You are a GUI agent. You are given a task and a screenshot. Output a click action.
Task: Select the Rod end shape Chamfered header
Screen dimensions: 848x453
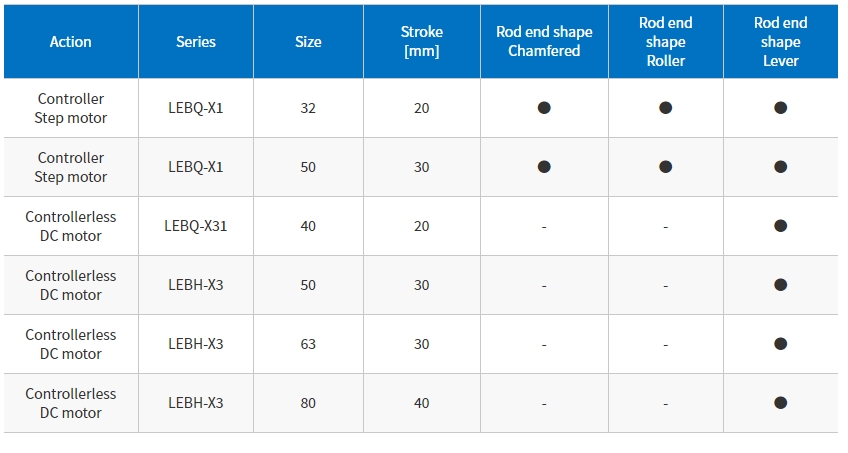(x=544, y=42)
